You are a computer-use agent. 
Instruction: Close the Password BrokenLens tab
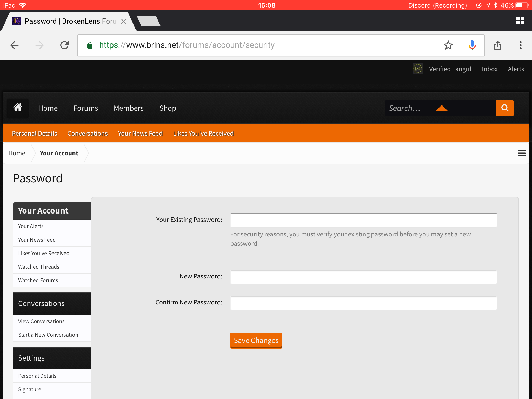click(x=124, y=21)
